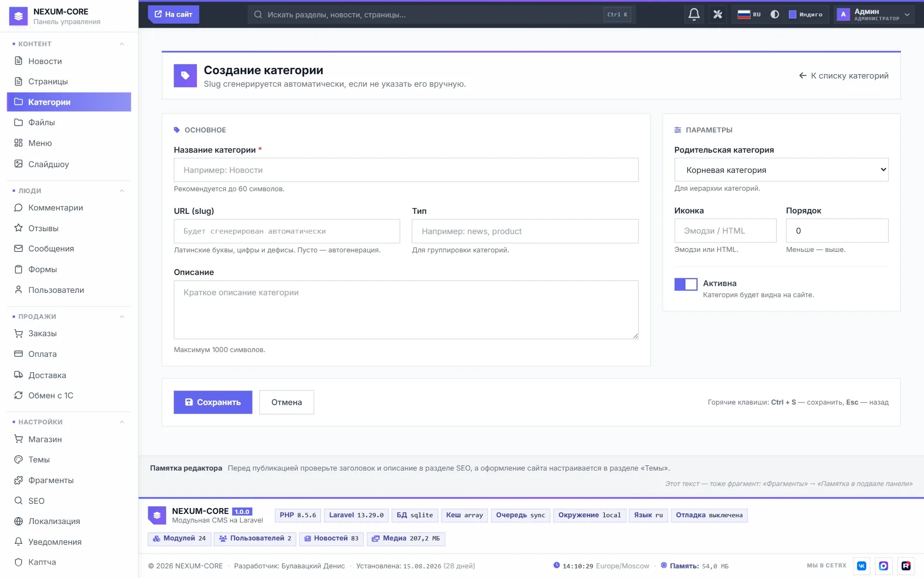Open Фрагменты puzzle menu item
Image resolution: width=924 pixels, height=578 pixels.
[x=69, y=480]
